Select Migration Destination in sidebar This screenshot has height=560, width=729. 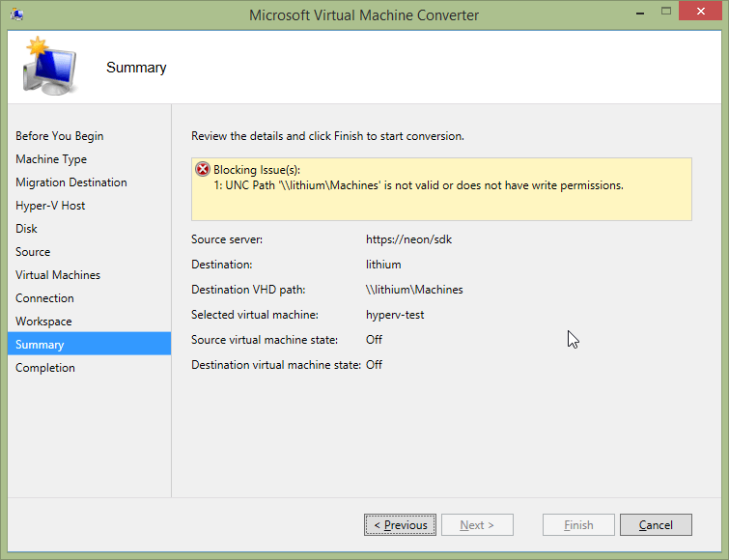(71, 182)
